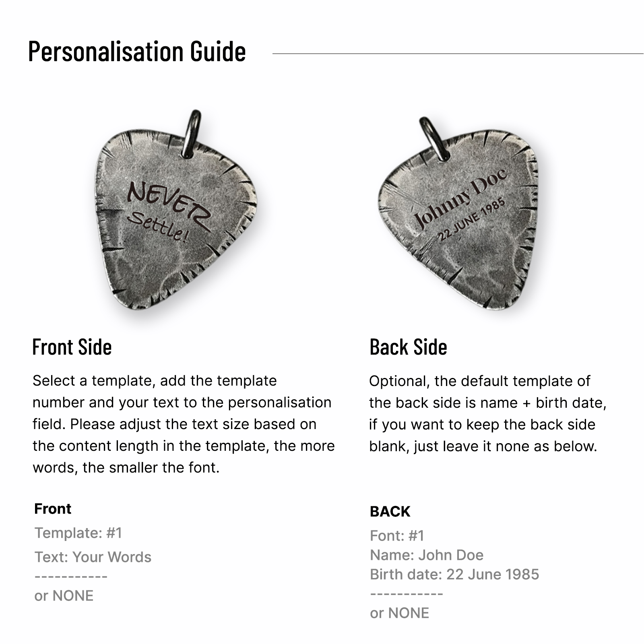
Task: Click the front side instructions paragraph
Action: [183, 424]
